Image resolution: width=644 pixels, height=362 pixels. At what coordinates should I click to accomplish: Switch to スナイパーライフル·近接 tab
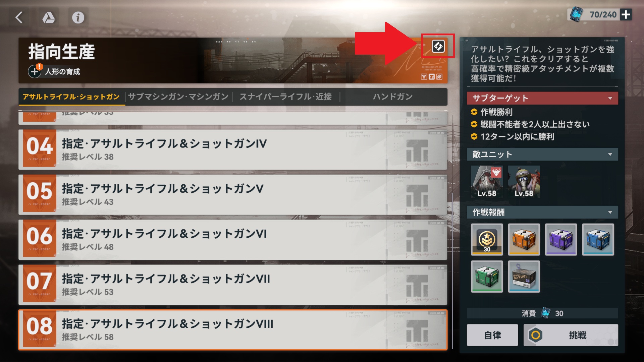pyautogui.click(x=285, y=97)
